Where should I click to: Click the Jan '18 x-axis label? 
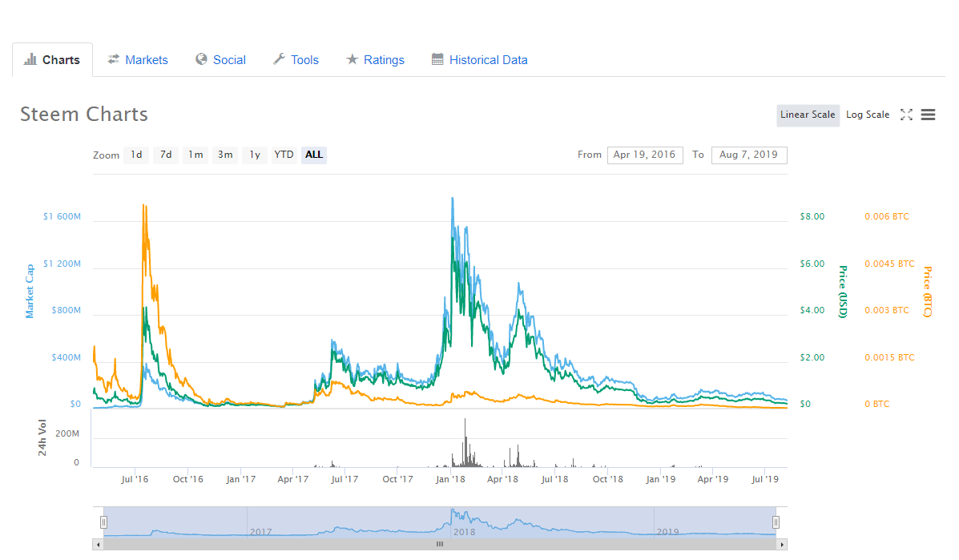[x=450, y=479]
